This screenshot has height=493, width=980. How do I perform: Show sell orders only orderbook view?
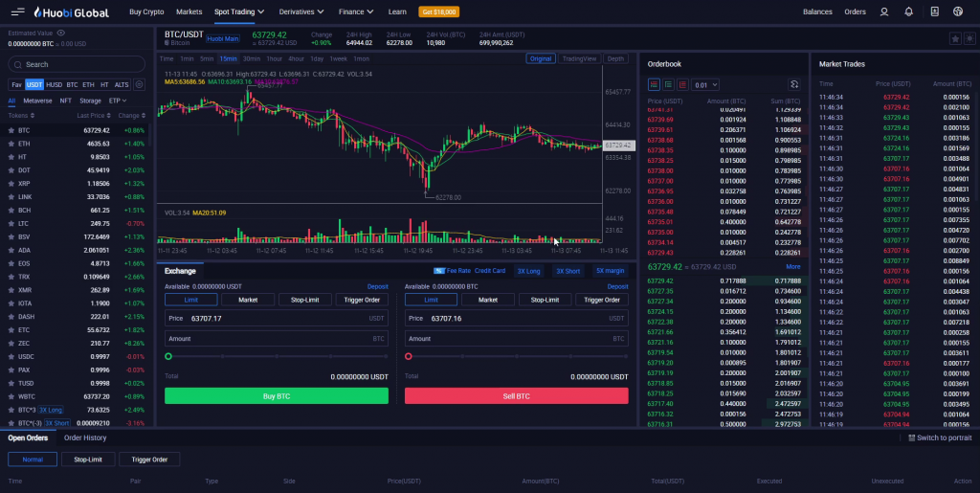click(682, 84)
